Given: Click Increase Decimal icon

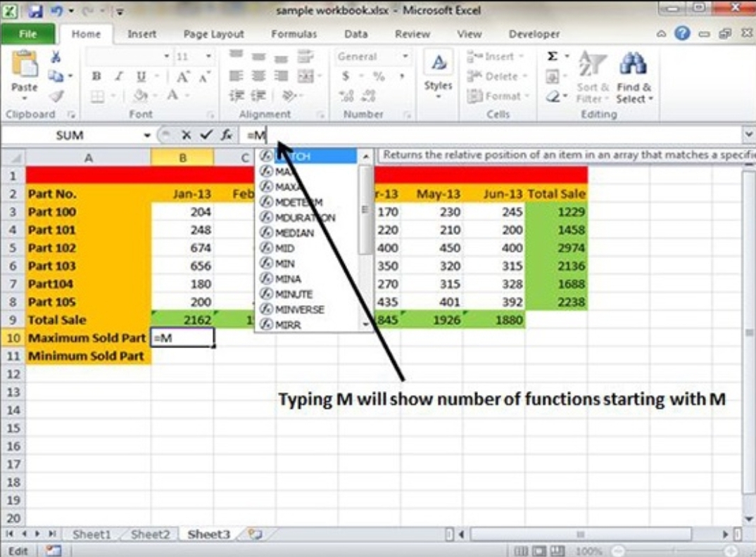Looking at the screenshot, I should 346,96.
